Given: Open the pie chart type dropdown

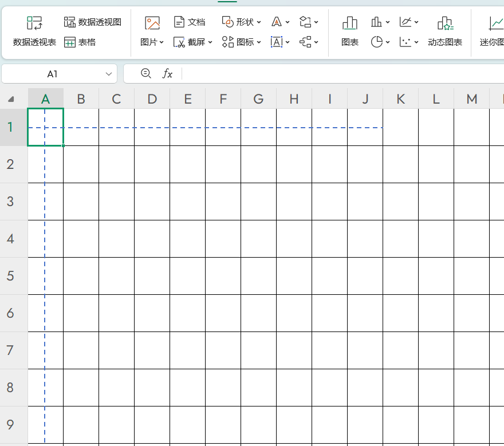Looking at the screenshot, I should pos(388,42).
